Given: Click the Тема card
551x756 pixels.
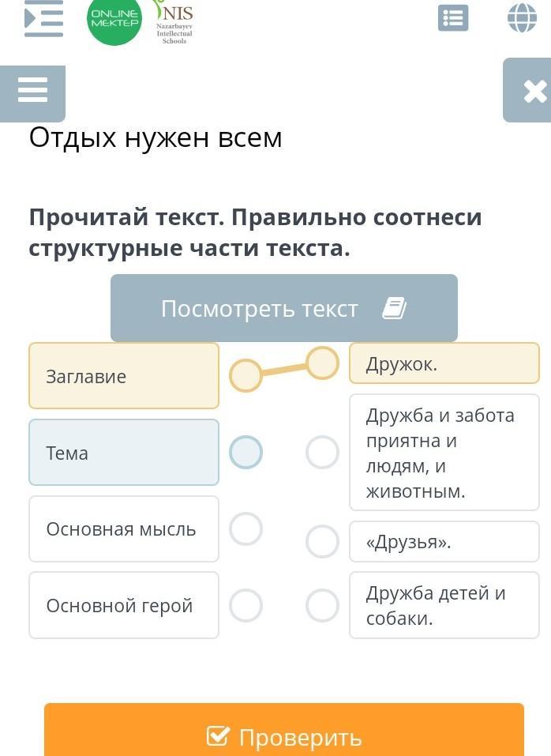Looking at the screenshot, I should [124, 453].
